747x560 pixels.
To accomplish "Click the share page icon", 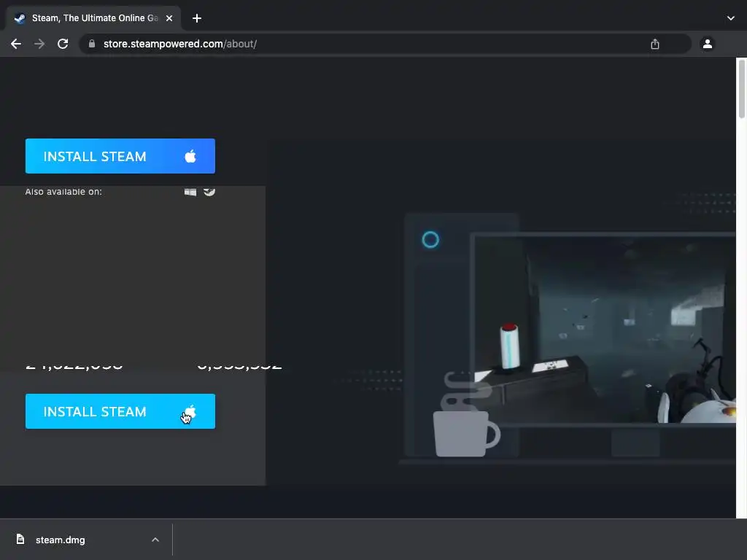I will click(655, 44).
